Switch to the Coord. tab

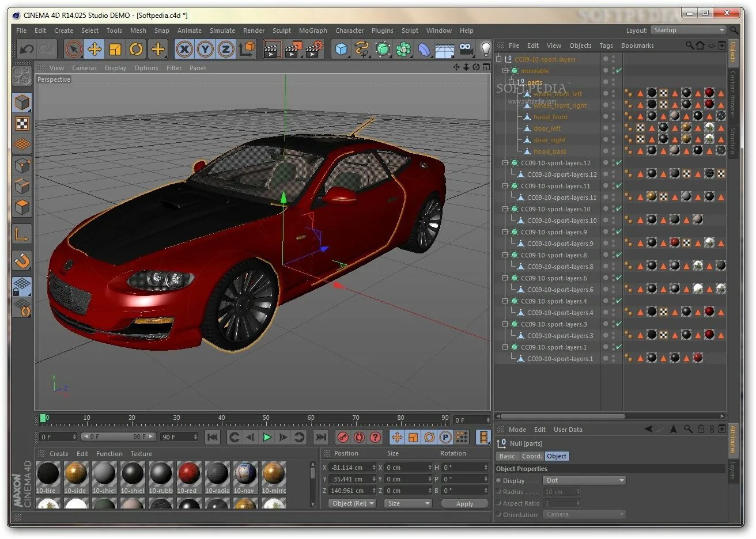pos(531,456)
